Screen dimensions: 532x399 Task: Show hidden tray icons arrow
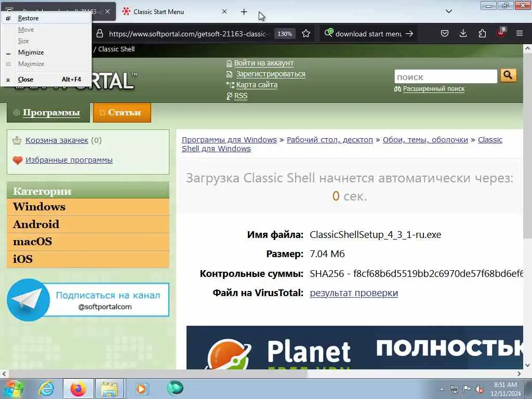442,390
